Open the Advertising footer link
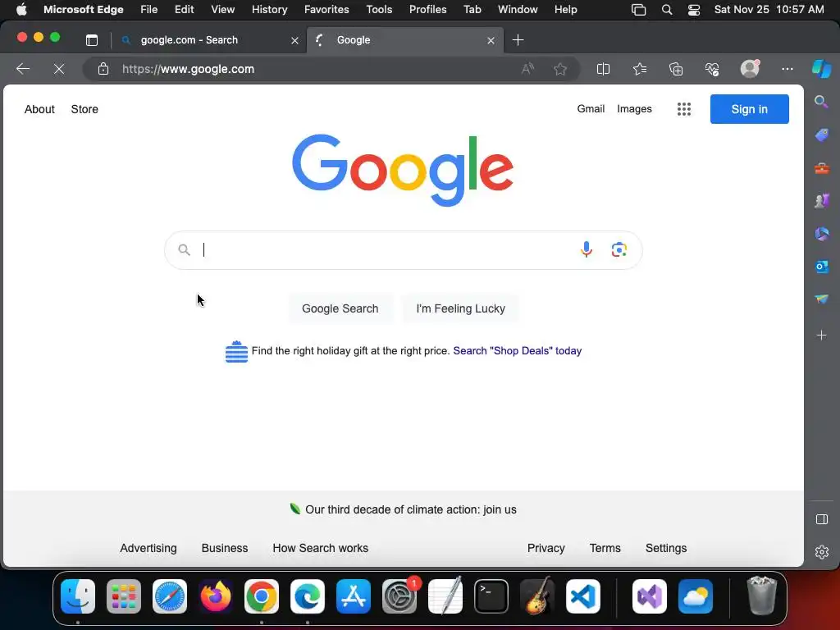 click(x=148, y=548)
